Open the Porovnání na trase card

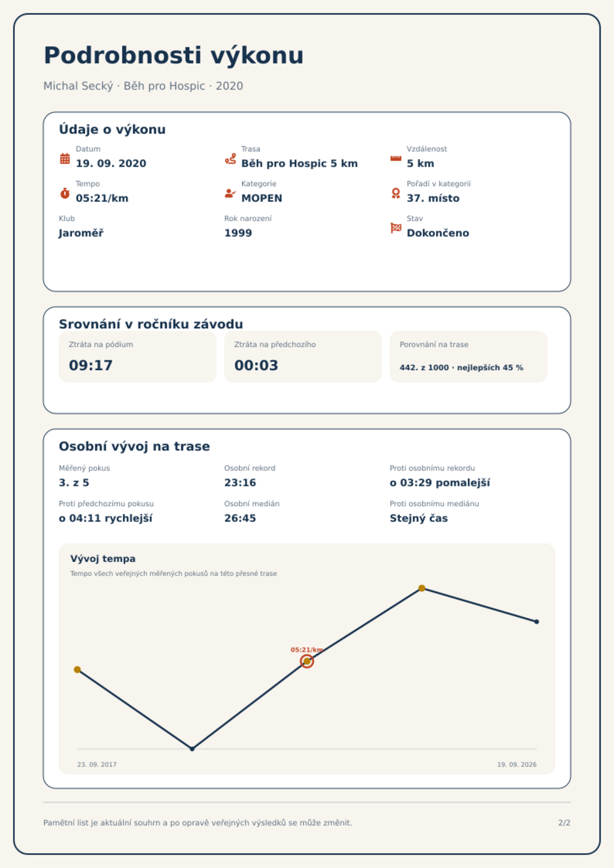[x=468, y=356]
